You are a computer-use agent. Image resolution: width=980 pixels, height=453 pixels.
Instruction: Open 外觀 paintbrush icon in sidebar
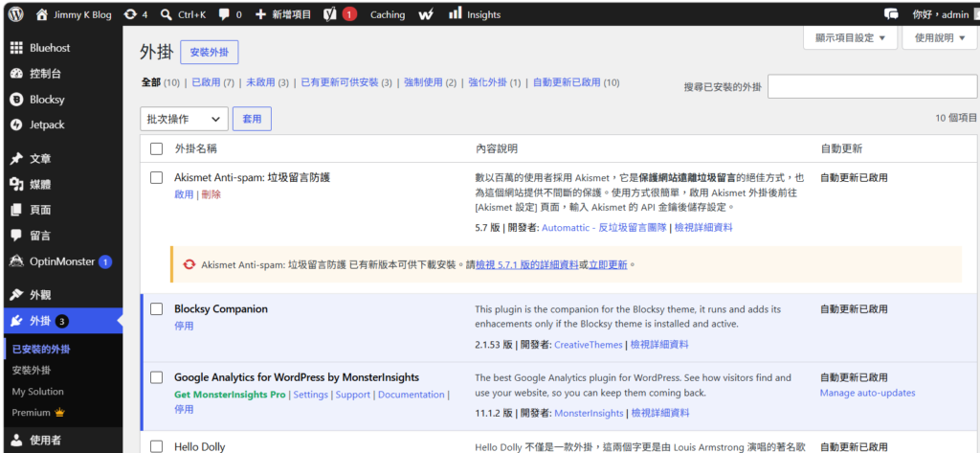pos(17,295)
